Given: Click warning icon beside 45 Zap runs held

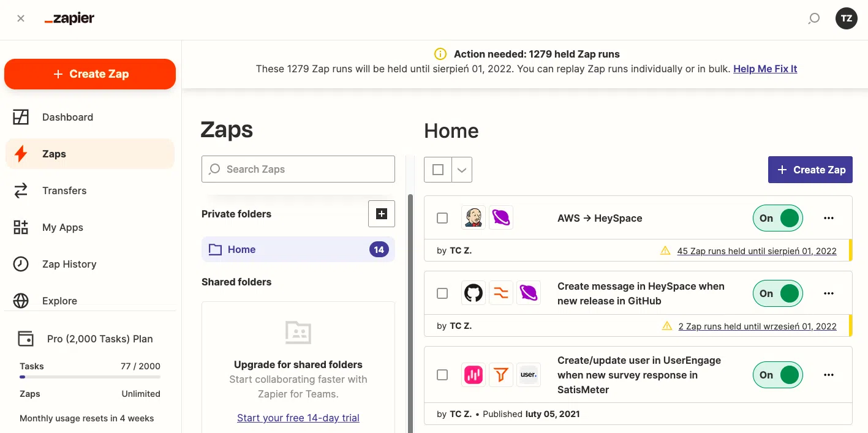Looking at the screenshot, I should 665,250.
